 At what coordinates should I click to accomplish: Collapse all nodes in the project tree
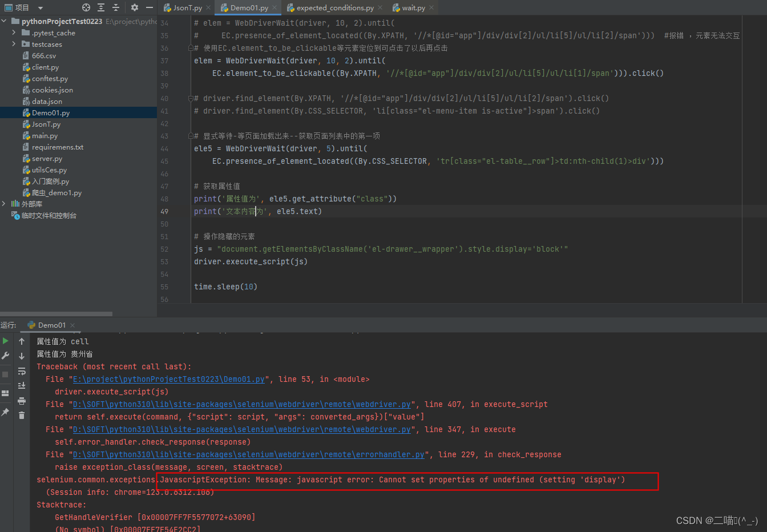click(x=115, y=7)
